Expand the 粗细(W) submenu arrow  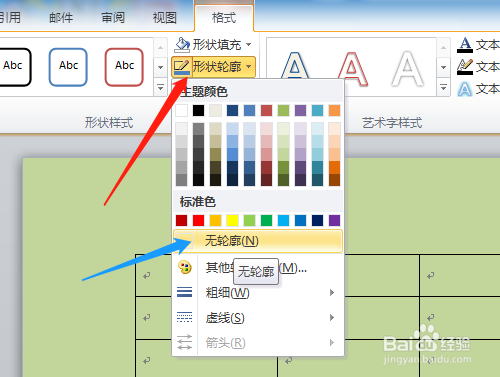point(332,293)
